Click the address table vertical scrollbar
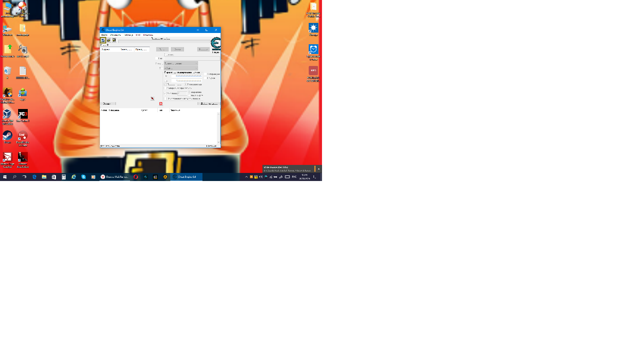Image resolution: width=644 pixels, height=362 pixels. pyautogui.click(x=219, y=128)
